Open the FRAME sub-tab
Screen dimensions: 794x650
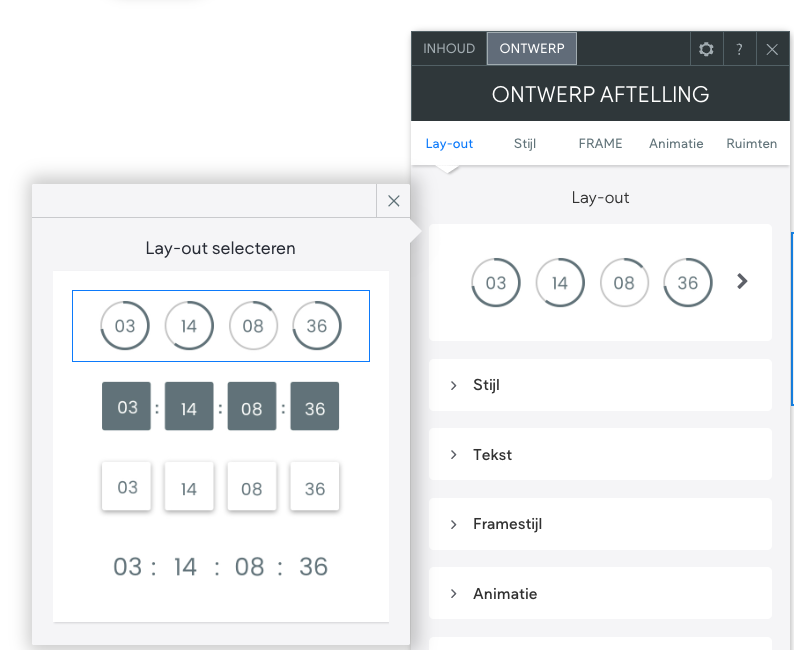point(600,143)
